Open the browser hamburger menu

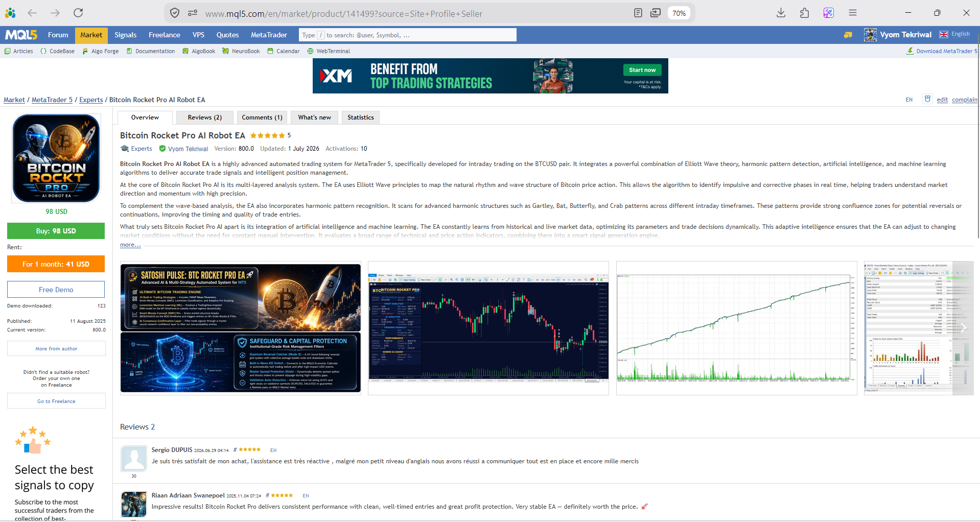point(852,13)
